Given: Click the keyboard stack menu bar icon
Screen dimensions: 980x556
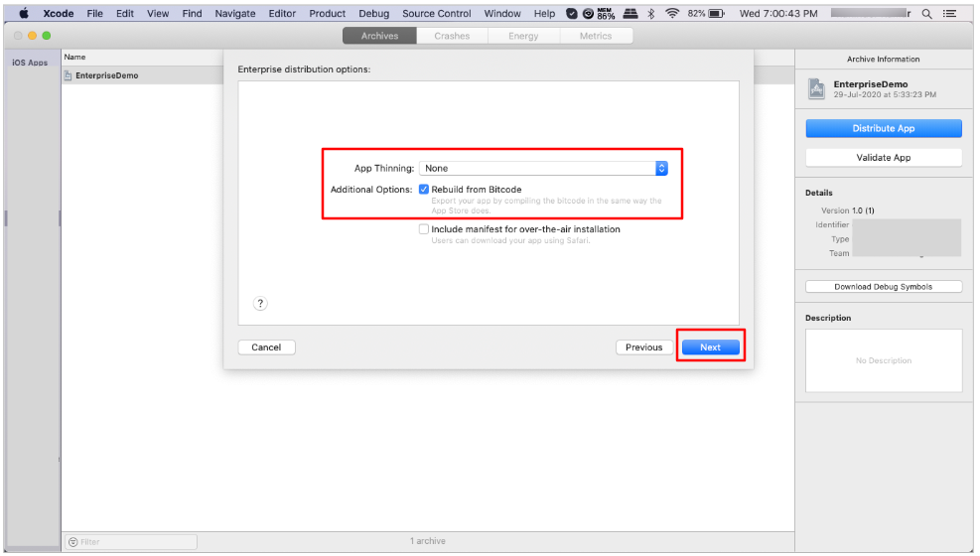Looking at the screenshot, I should pyautogui.click(x=630, y=13).
